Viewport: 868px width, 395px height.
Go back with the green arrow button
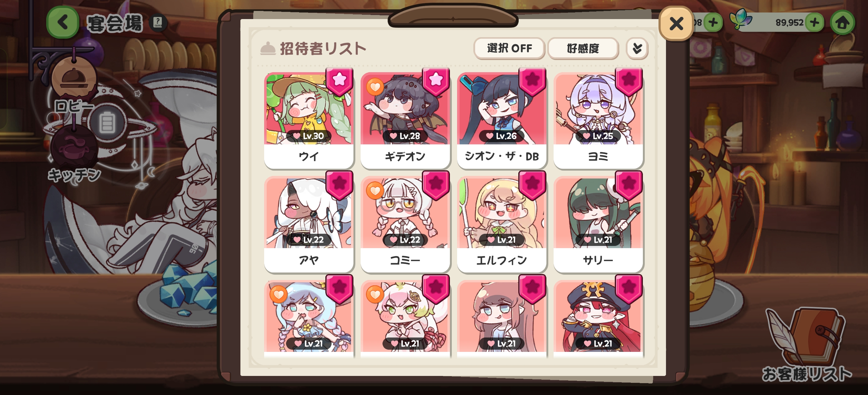click(62, 22)
